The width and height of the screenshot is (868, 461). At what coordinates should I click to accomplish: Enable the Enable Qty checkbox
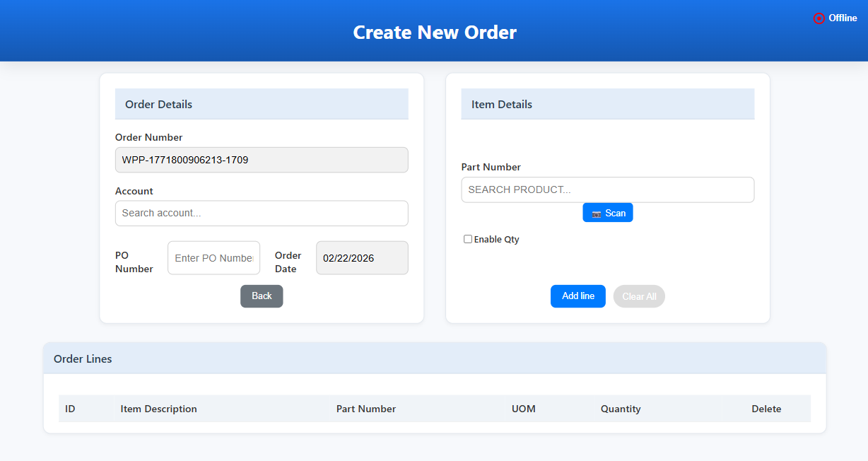pyautogui.click(x=468, y=239)
